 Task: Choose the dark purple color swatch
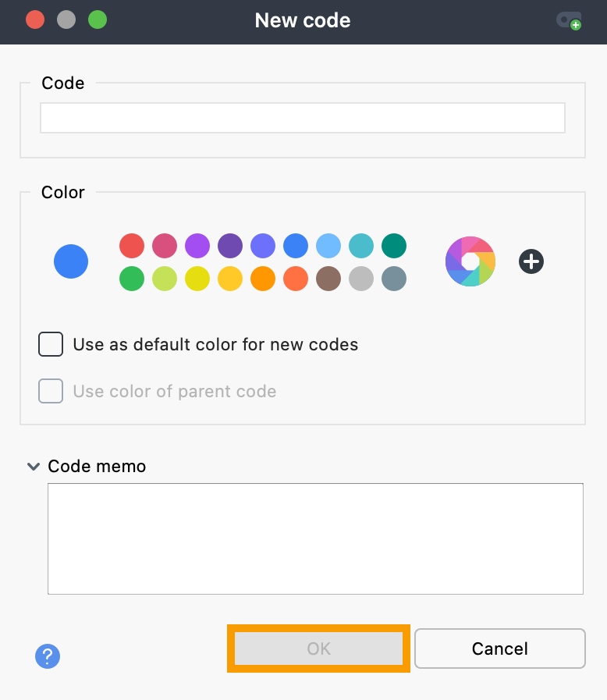tap(230, 246)
